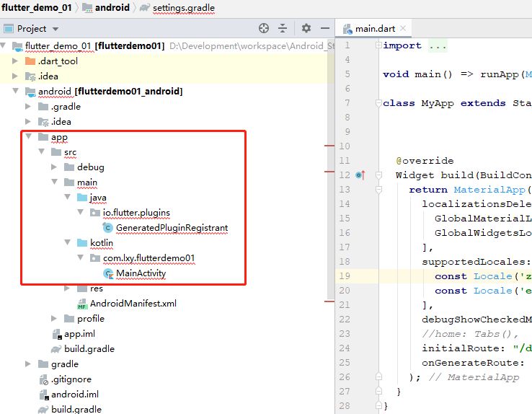Select build.gradle under app folder
Screen dimensions: 532x414
coord(89,349)
